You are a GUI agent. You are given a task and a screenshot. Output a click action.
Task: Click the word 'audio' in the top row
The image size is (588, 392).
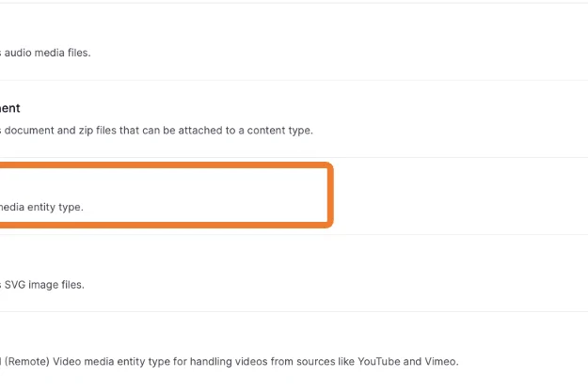tap(19, 53)
